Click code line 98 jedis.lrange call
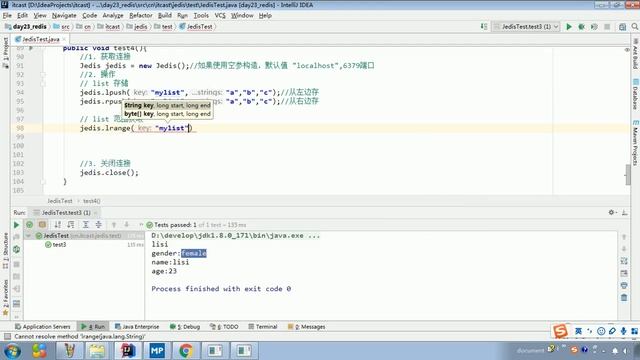This screenshot has width=640, height=360. click(x=136, y=128)
